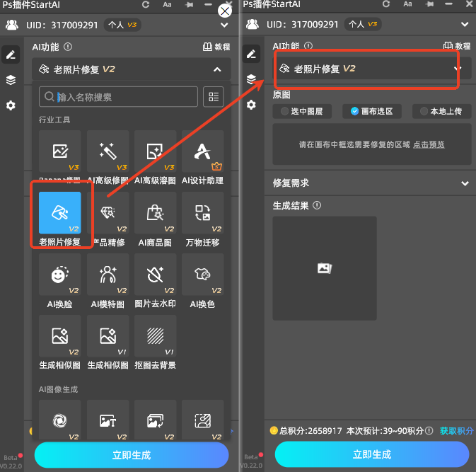Select 生成相似图 V1 tool
This screenshot has width=476, height=472.
click(x=108, y=336)
